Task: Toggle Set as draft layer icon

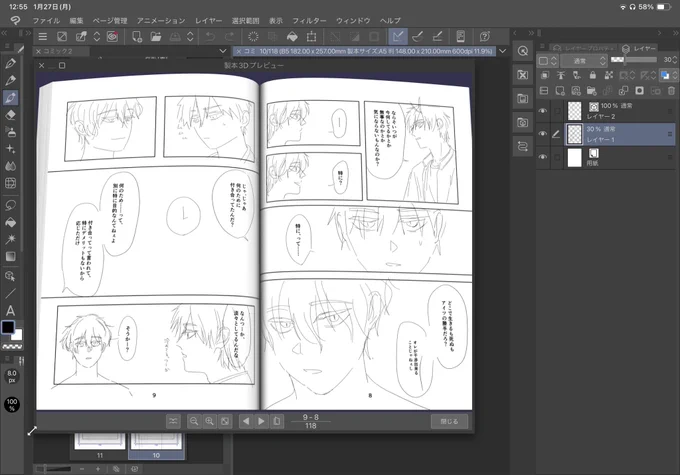Action: point(577,75)
